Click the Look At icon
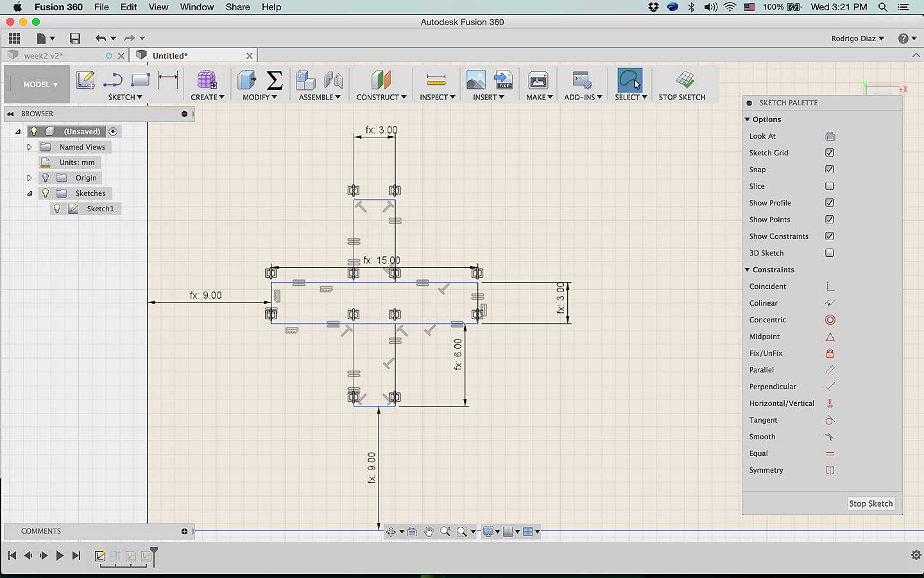The width and height of the screenshot is (924, 578). 830,136
